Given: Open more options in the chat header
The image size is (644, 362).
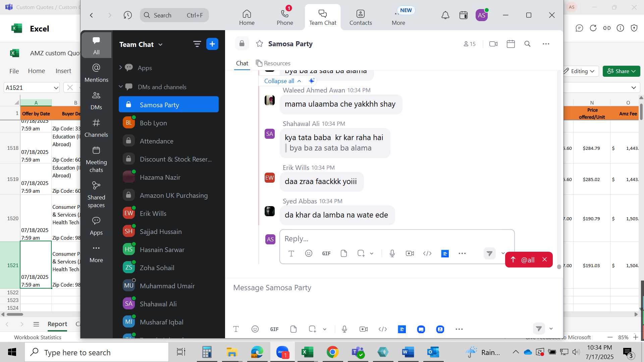Looking at the screenshot, I should pyautogui.click(x=546, y=44).
